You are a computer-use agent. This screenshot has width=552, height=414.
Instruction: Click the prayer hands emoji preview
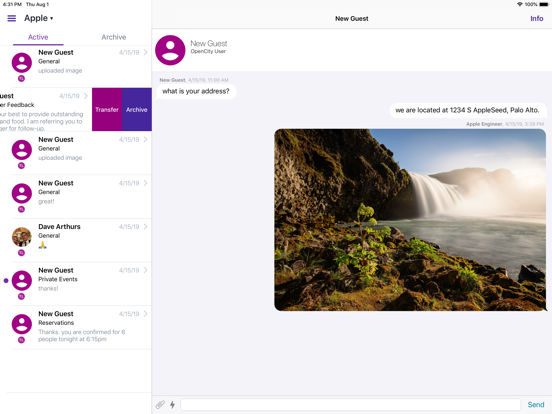(x=43, y=245)
